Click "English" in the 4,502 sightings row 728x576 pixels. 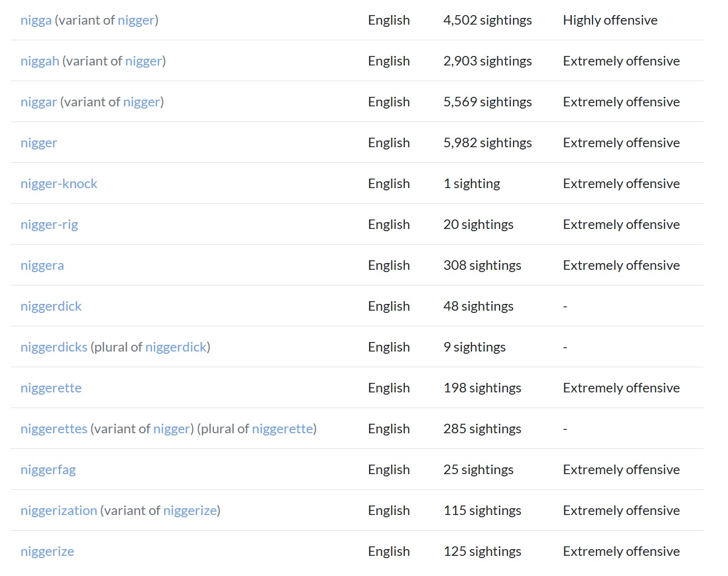pos(389,21)
